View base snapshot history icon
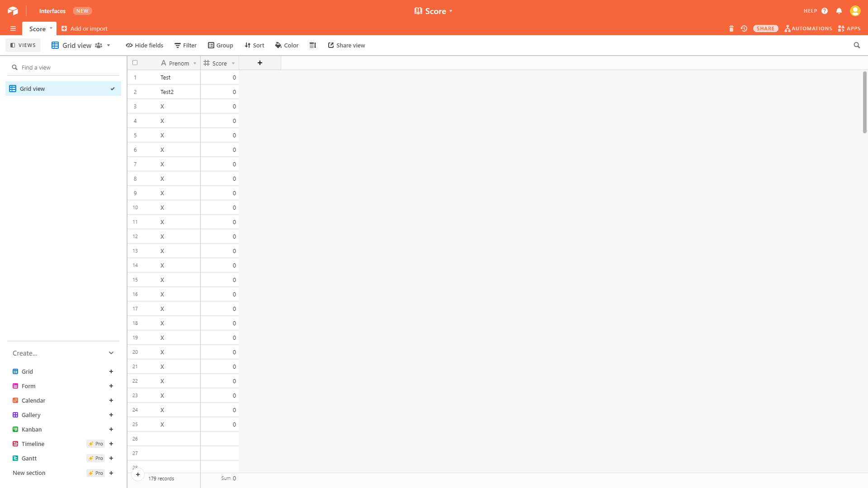Viewport: 868px width, 488px height. 744,28
